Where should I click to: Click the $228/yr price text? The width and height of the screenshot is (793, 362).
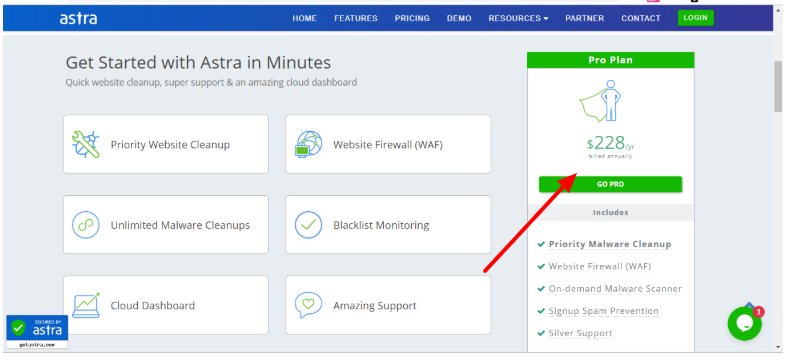[610, 143]
